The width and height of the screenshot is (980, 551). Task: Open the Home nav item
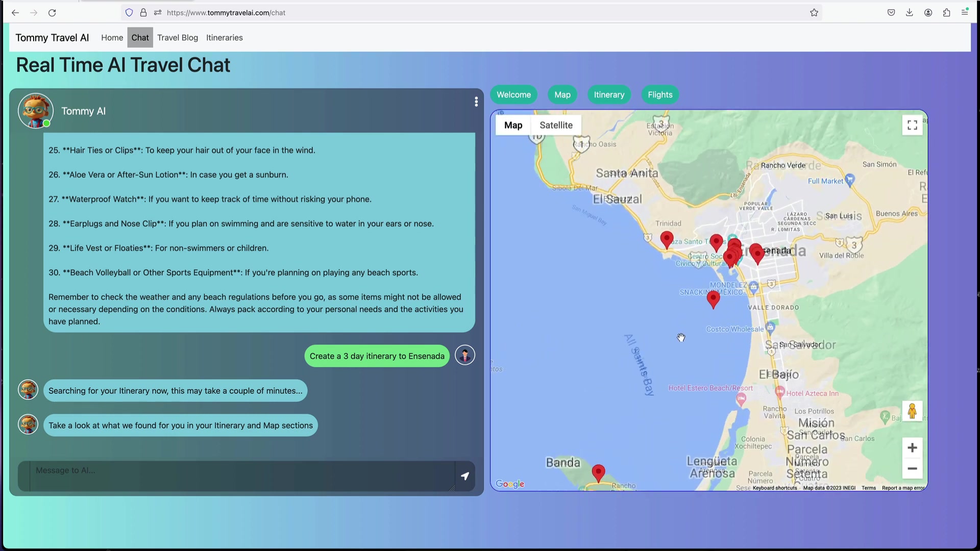[x=112, y=38]
